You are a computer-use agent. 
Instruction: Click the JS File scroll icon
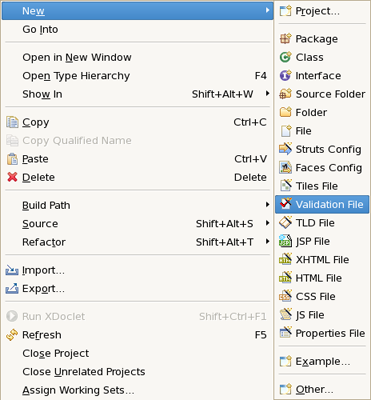(x=285, y=315)
